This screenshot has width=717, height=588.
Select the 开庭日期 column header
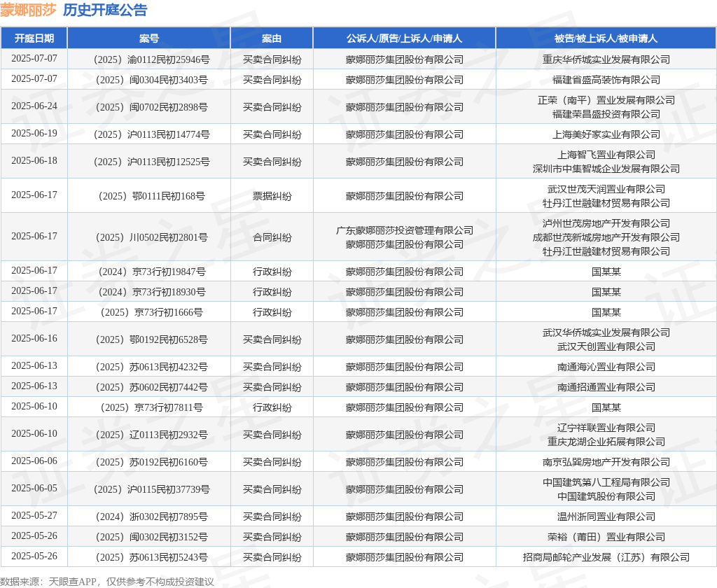click(34, 38)
